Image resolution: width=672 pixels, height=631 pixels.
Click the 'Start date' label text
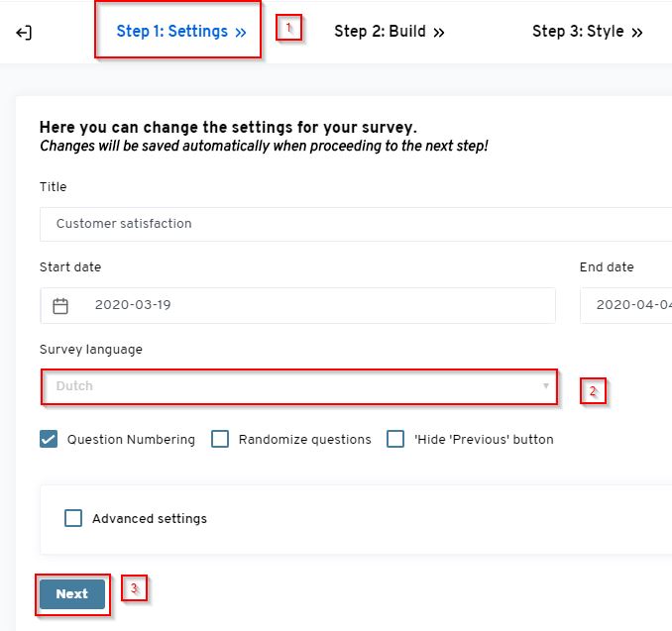tap(70, 267)
